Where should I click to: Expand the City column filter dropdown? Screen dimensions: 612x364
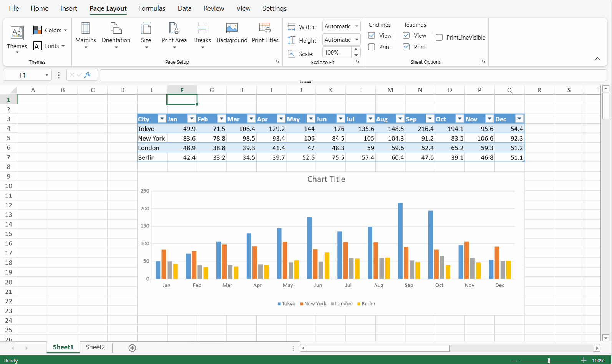coord(162,119)
